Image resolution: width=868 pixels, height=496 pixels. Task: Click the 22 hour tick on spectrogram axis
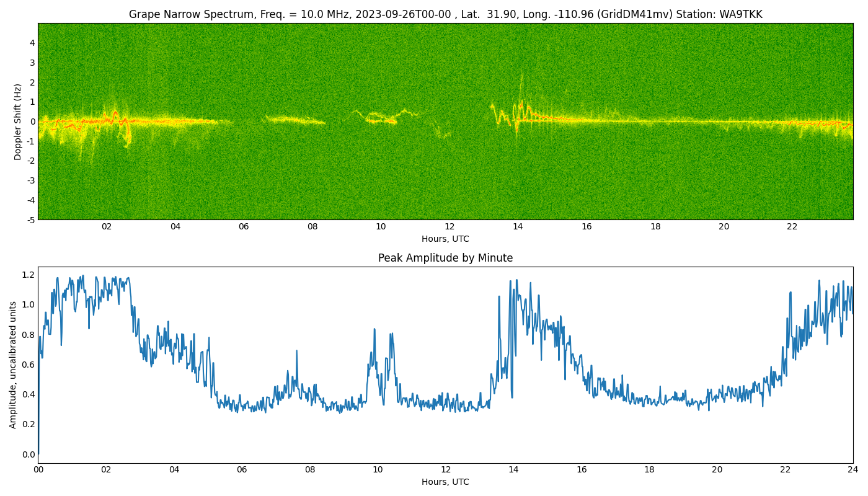point(792,227)
